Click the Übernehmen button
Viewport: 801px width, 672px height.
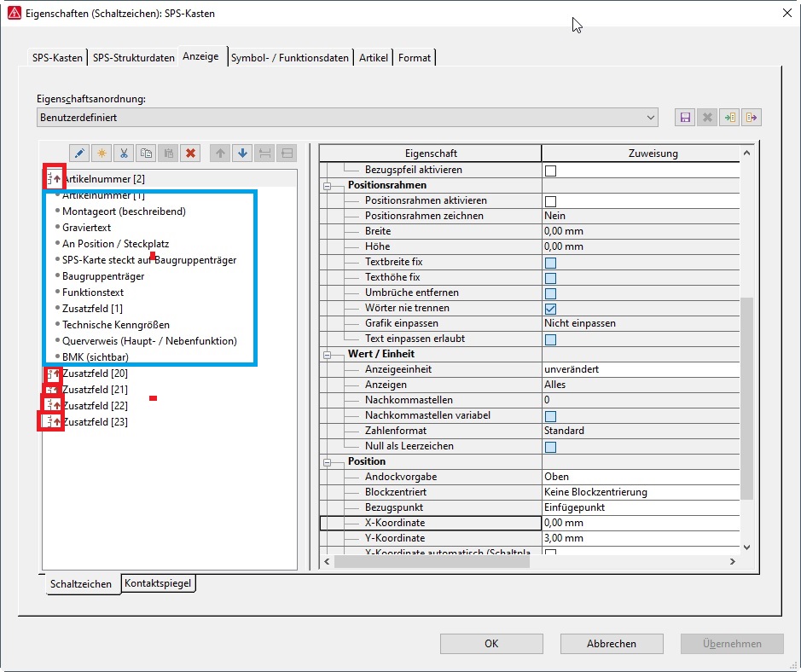(732, 643)
